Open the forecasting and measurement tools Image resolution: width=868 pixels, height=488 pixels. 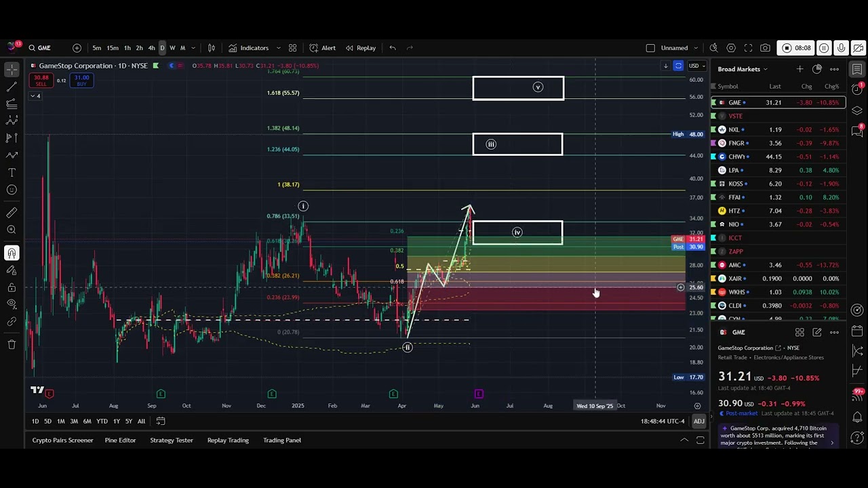click(12, 138)
